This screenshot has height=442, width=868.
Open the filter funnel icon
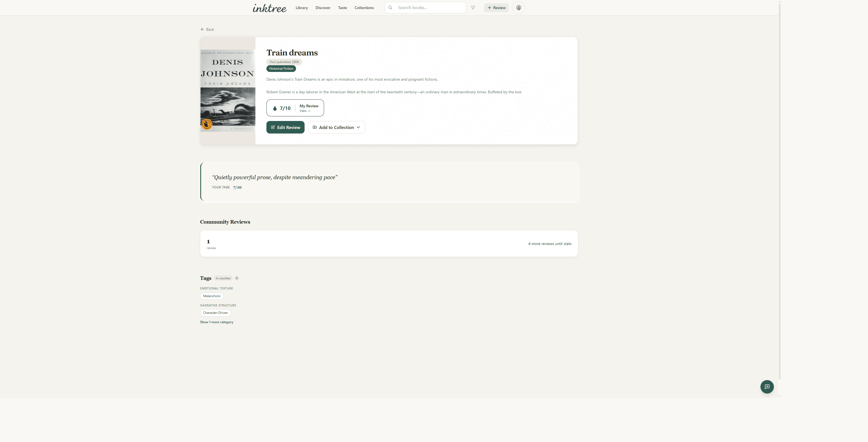(473, 7)
